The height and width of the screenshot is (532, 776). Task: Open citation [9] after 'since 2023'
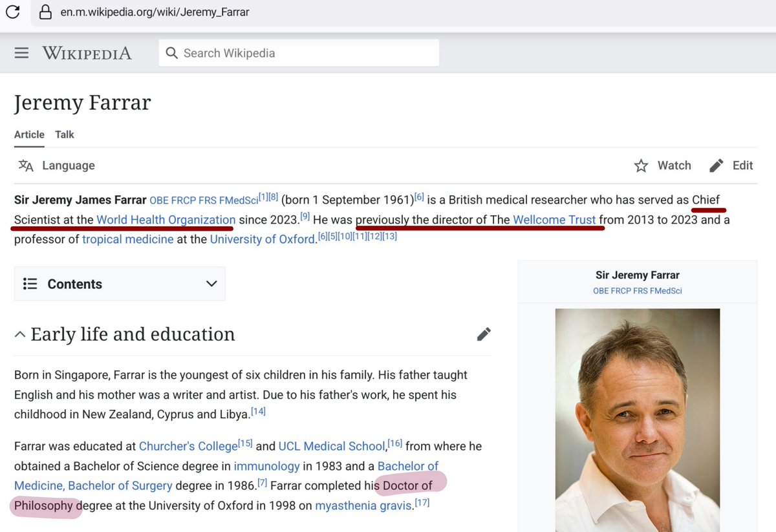pos(305,216)
